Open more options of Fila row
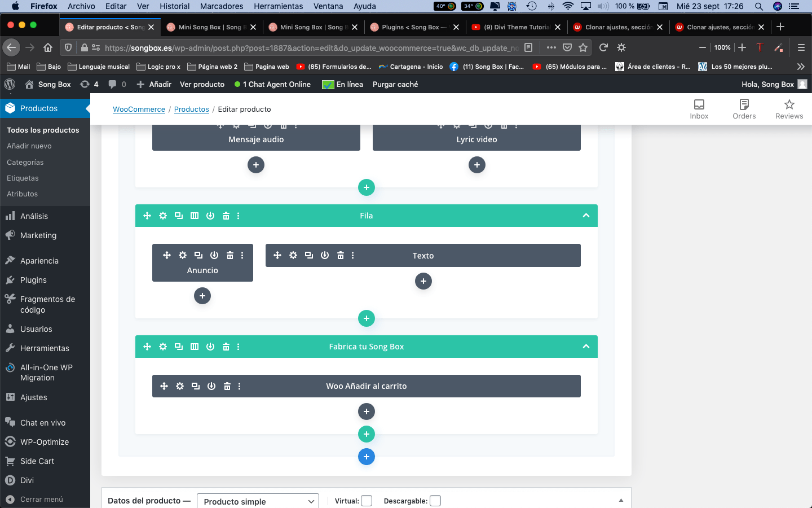 pos(239,216)
